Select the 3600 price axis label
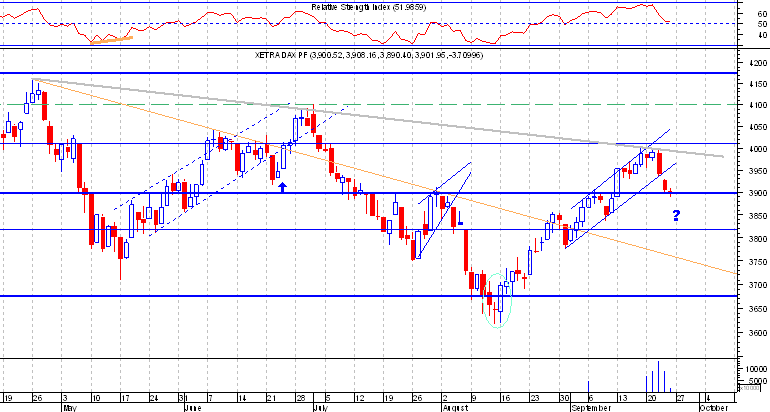Viewport: 770px width, 412px height. point(759,333)
